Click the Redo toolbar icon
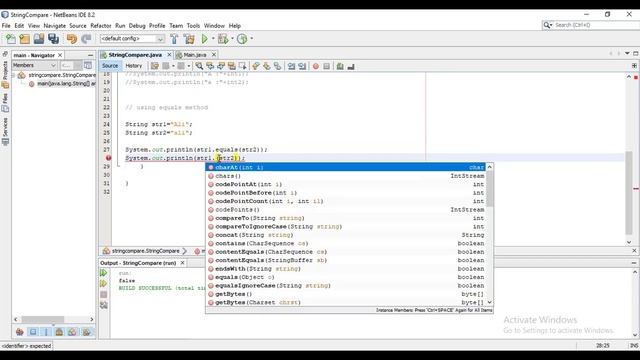640x360 pixels. [x=86, y=39]
